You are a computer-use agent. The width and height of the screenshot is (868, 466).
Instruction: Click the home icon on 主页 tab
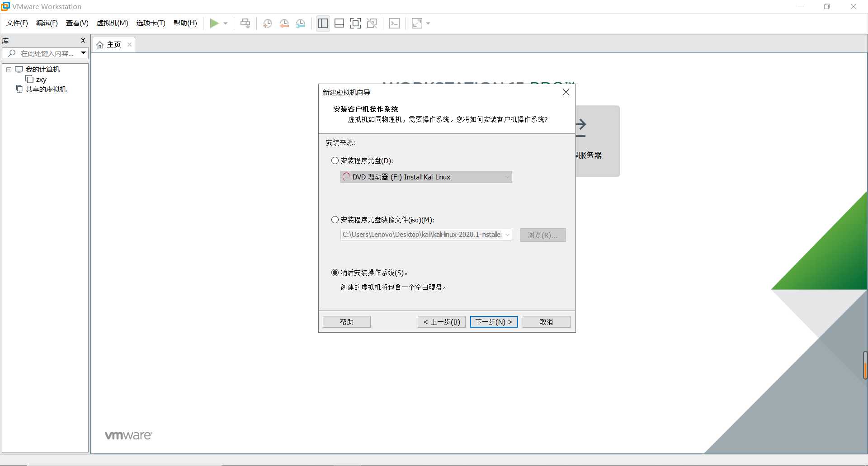coord(100,45)
